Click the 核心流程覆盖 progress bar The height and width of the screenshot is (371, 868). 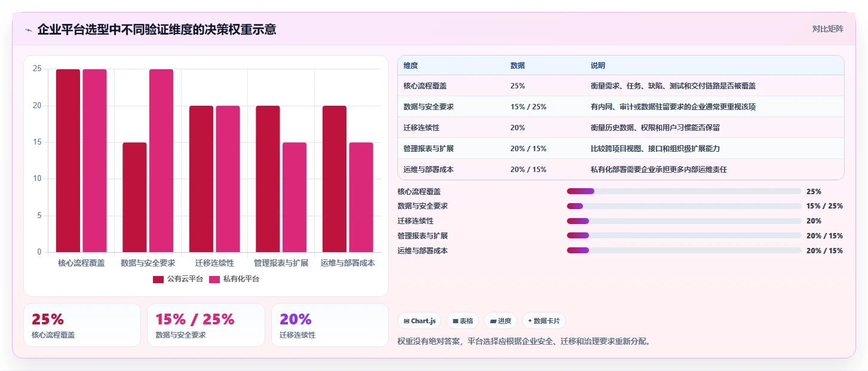[x=684, y=191]
